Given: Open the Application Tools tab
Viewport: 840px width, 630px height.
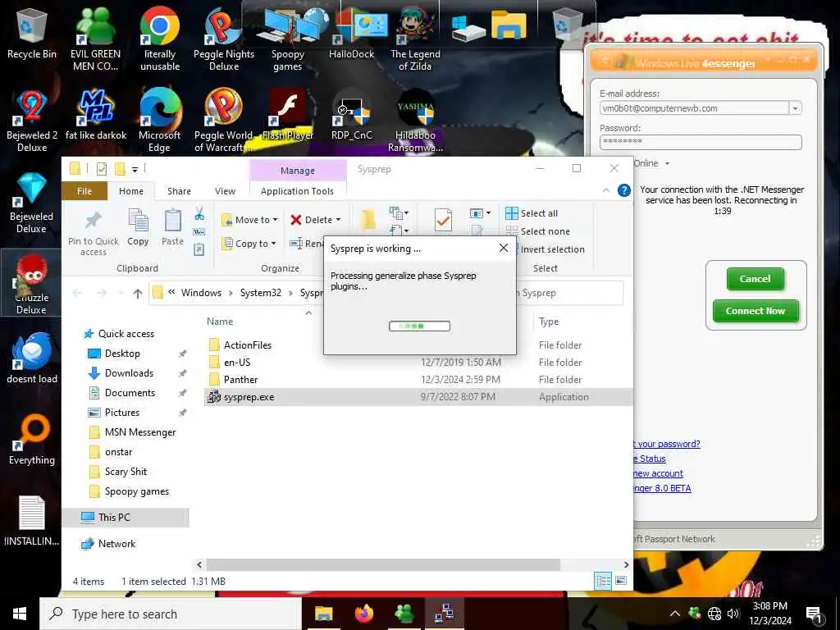Looking at the screenshot, I should point(297,191).
